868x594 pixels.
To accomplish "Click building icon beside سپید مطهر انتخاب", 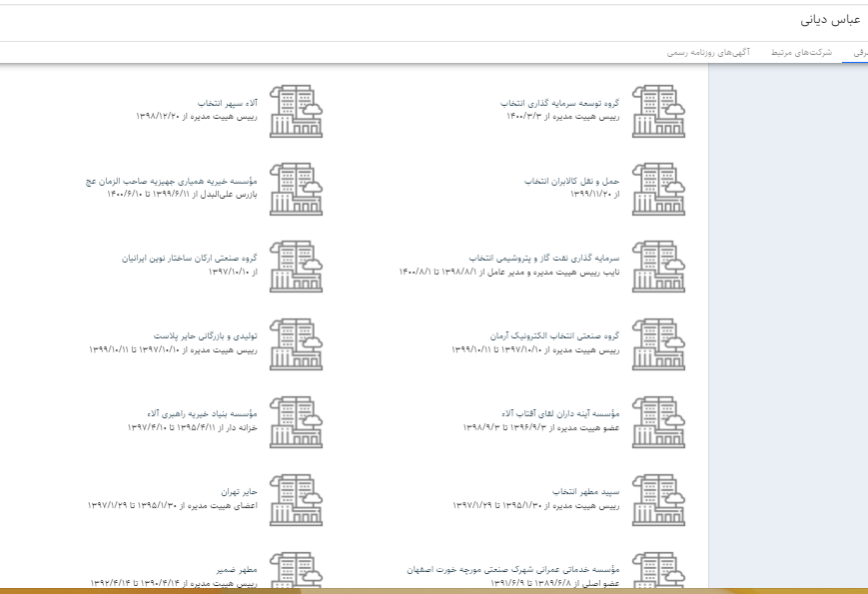I will [659, 500].
